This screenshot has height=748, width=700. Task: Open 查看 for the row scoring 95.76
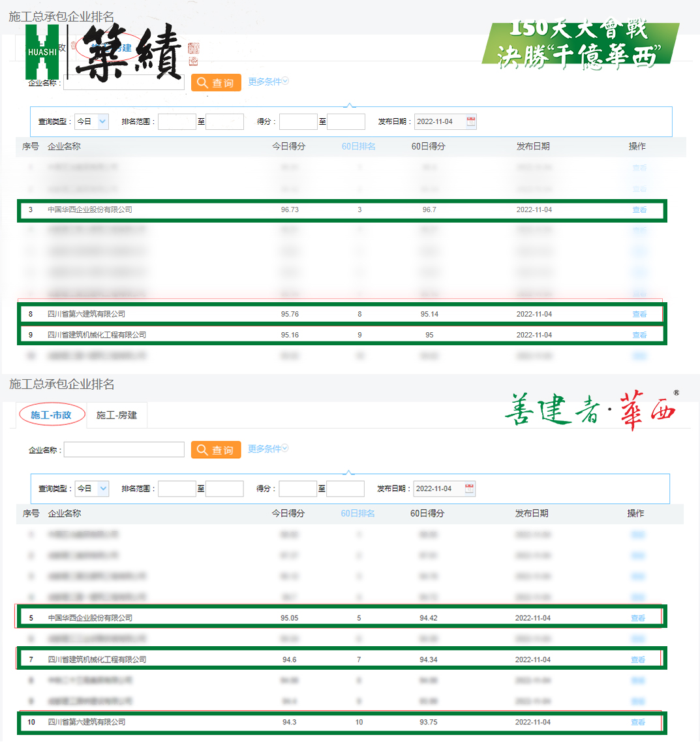(x=639, y=315)
